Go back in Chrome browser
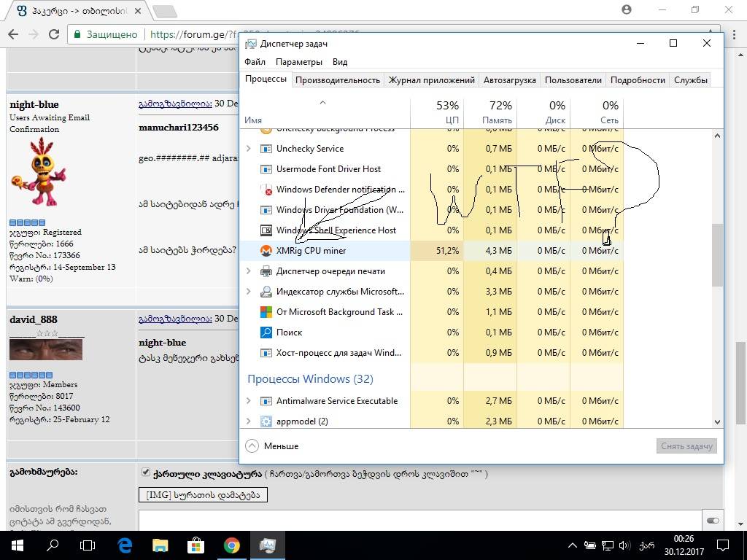Viewport: 747px width, 560px height. pos(13,34)
